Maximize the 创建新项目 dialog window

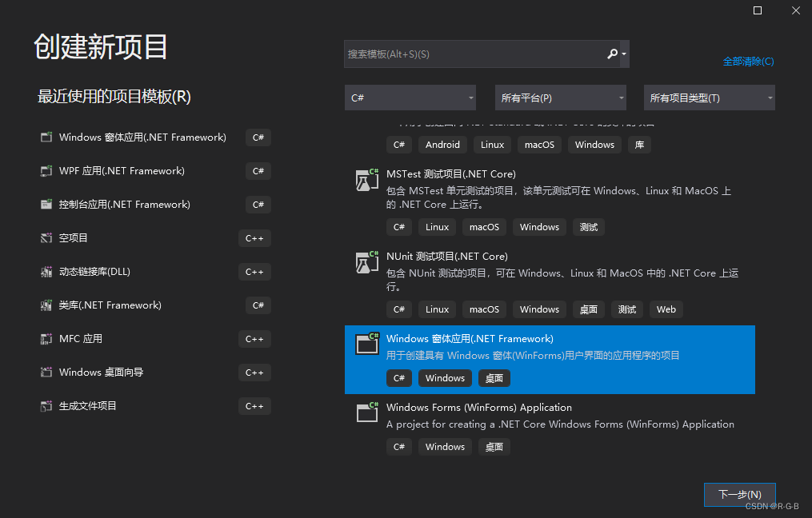coord(757,10)
